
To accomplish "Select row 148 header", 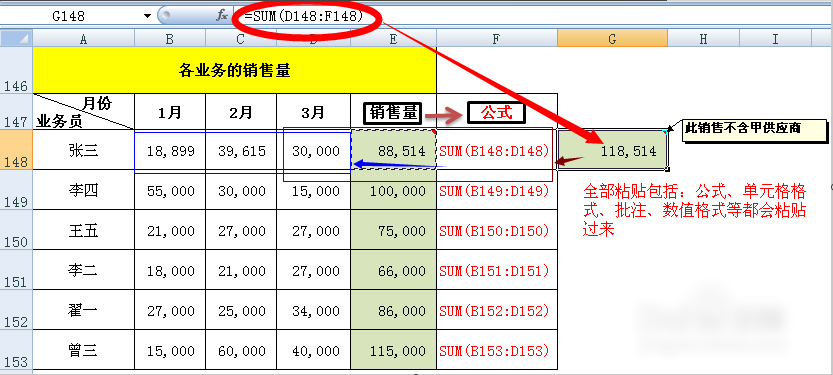I will click(x=16, y=150).
